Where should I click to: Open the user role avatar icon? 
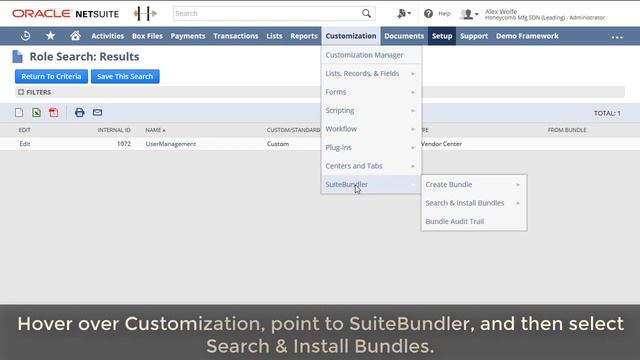tap(469, 14)
